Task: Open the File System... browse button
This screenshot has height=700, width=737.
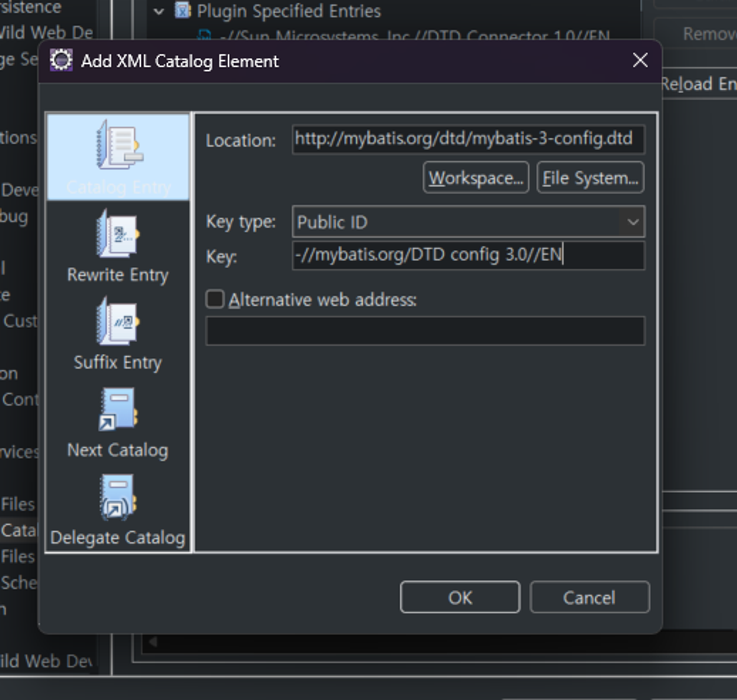Action: click(x=590, y=178)
